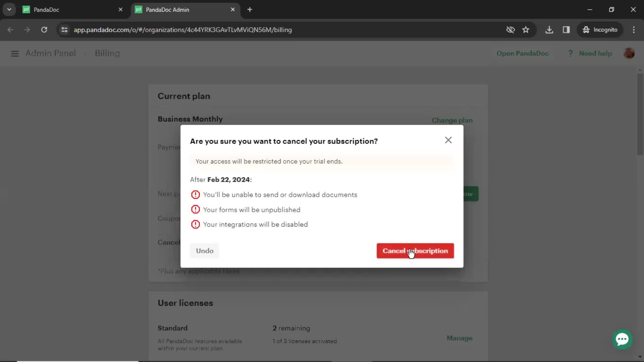
Task: Click the page vertical scrollbar
Action: pyautogui.click(x=640, y=114)
